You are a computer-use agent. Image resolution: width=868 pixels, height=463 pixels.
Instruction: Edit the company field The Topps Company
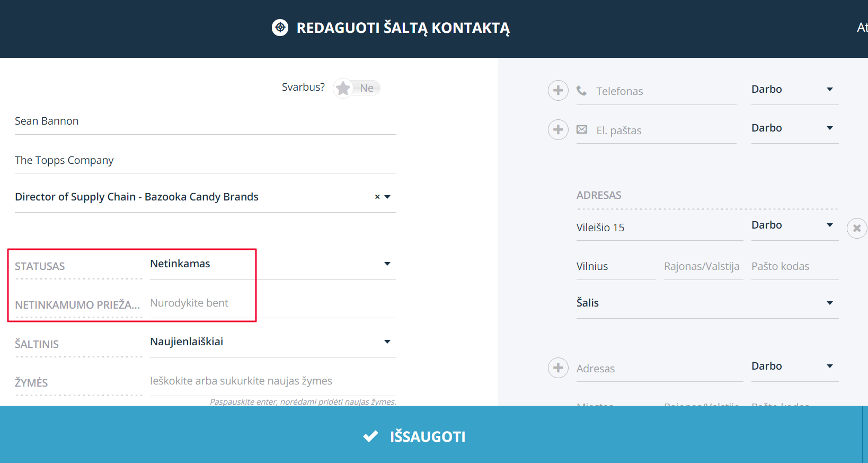206,160
